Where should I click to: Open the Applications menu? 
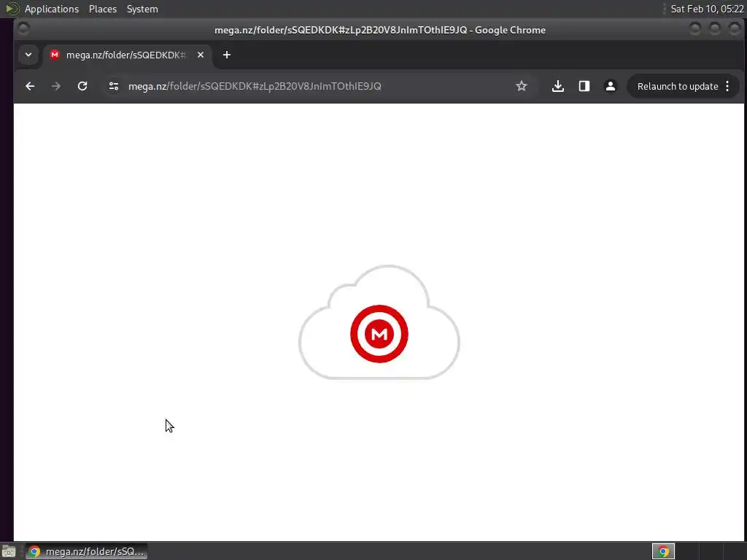52,9
